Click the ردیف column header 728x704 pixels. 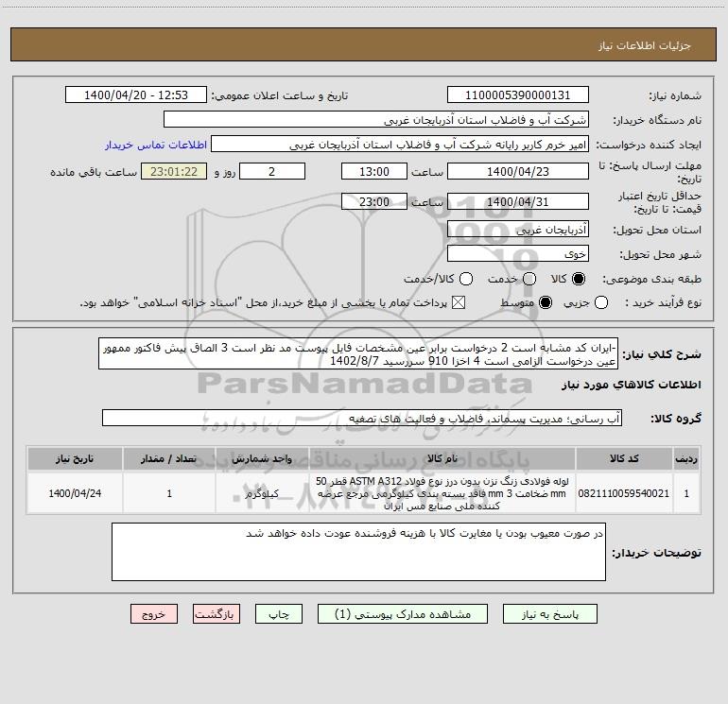[x=686, y=458]
